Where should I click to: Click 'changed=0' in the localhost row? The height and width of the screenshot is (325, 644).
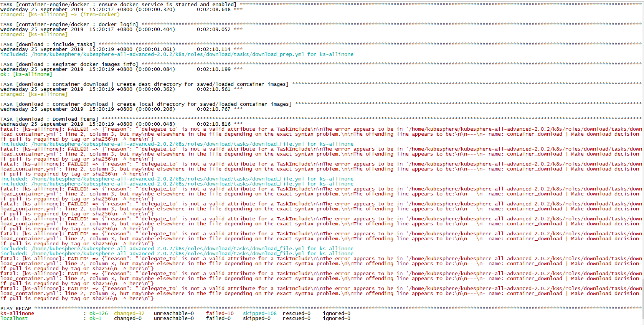[x=128, y=318]
